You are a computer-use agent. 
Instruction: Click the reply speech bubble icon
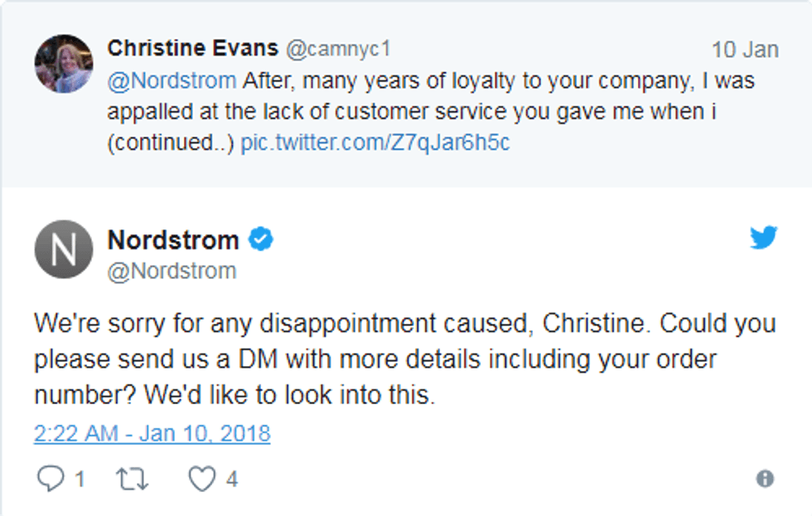pyautogui.click(x=50, y=479)
